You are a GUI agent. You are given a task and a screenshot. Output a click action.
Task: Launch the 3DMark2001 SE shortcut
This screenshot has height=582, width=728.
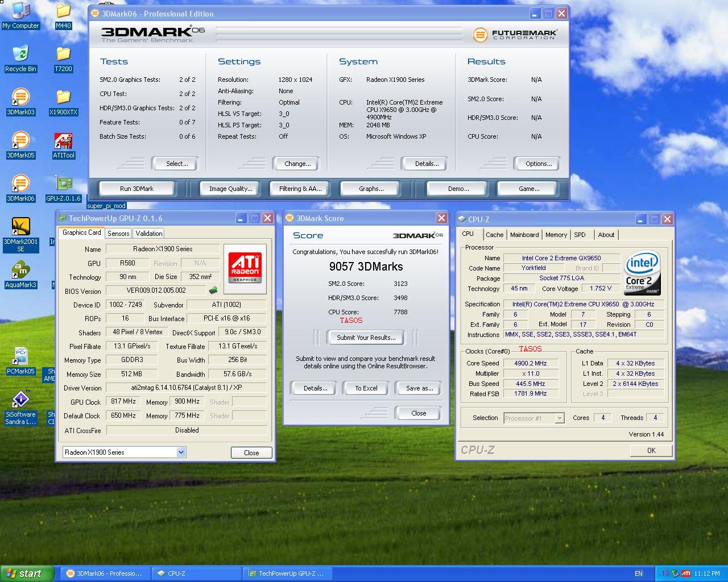(x=20, y=235)
